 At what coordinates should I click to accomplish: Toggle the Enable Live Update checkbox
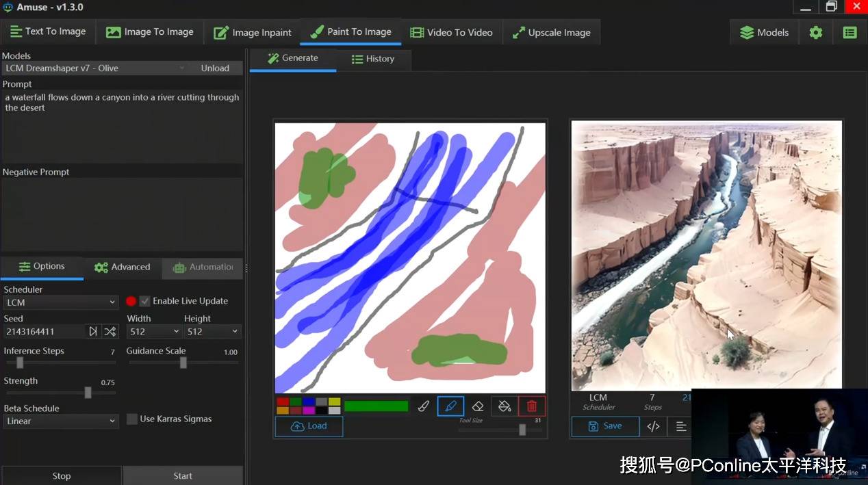click(144, 301)
